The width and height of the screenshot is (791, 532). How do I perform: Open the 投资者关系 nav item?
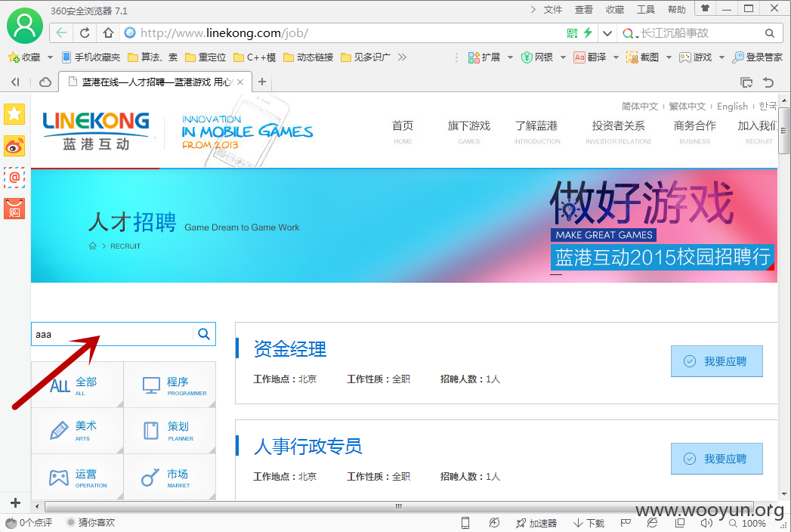pyautogui.click(x=619, y=131)
